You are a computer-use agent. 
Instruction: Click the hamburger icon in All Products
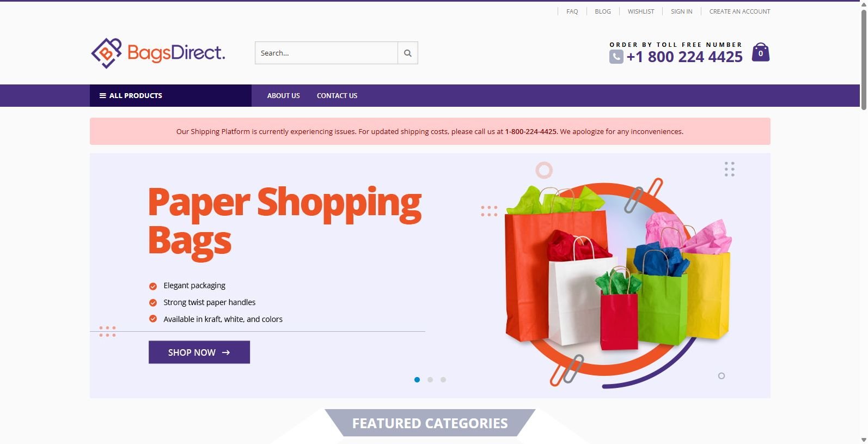pos(102,95)
